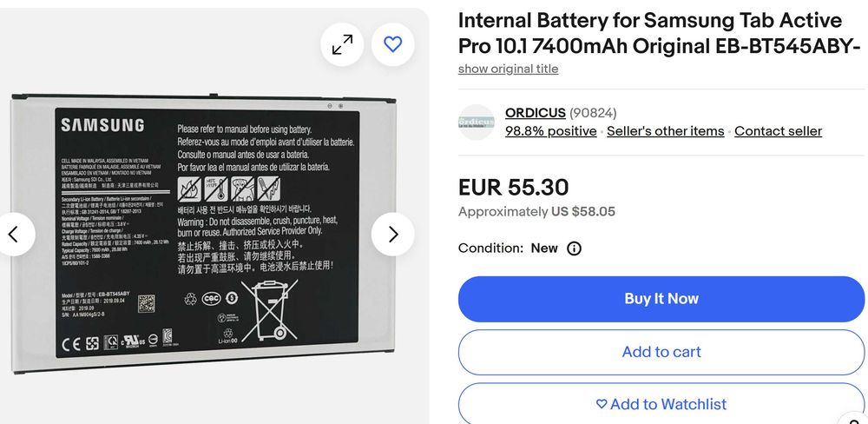Click the EUR 55.30 price
The width and height of the screenshot is (868, 424).
click(x=513, y=188)
